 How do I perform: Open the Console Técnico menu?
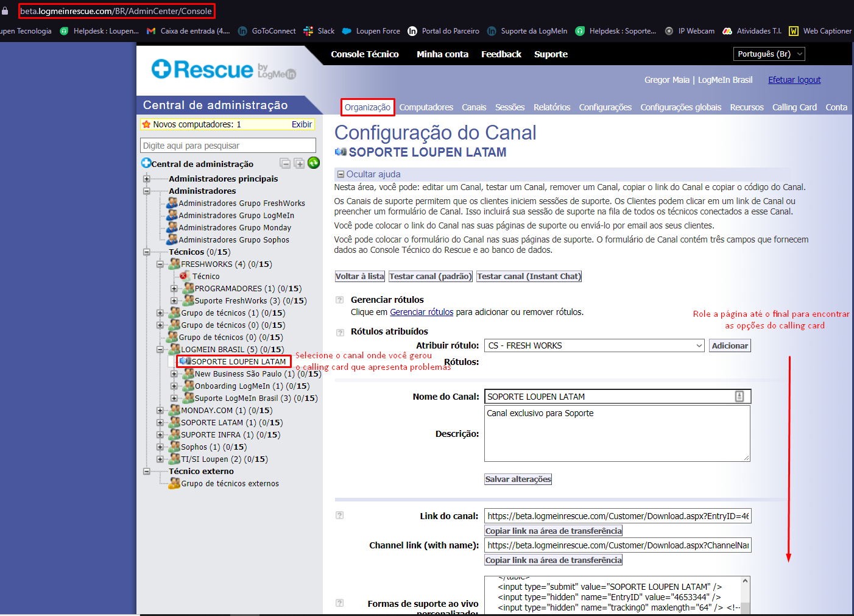365,54
